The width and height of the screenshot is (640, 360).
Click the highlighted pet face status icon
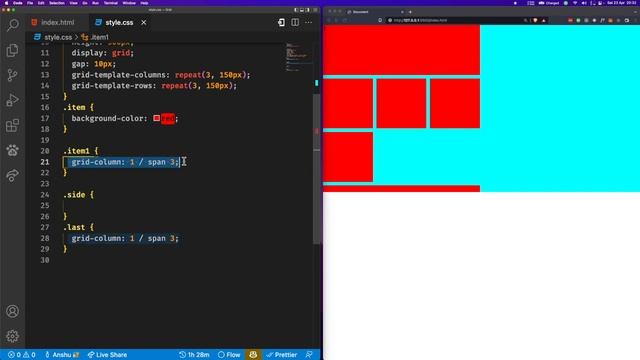click(253, 355)
